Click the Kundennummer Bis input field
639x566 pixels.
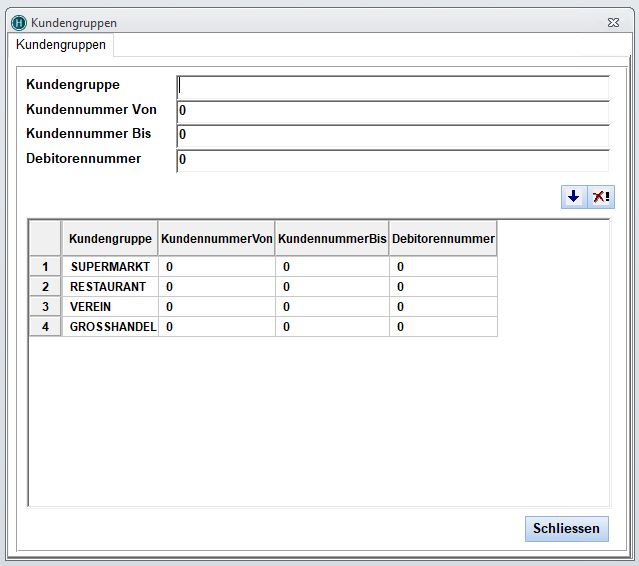coord(392,135)
